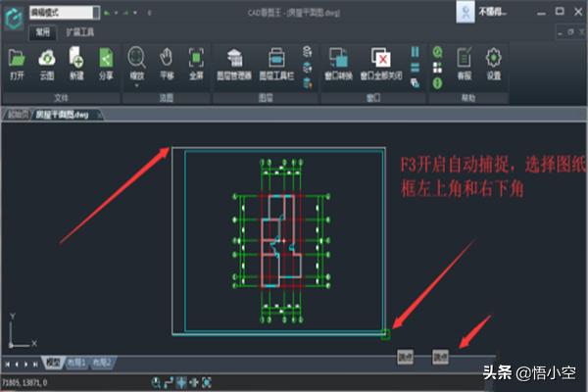588x392 pixels.
Task: Switch to the 扩展工具 ribbon tab
Action: pyautogui.click(x=80, y=32)
